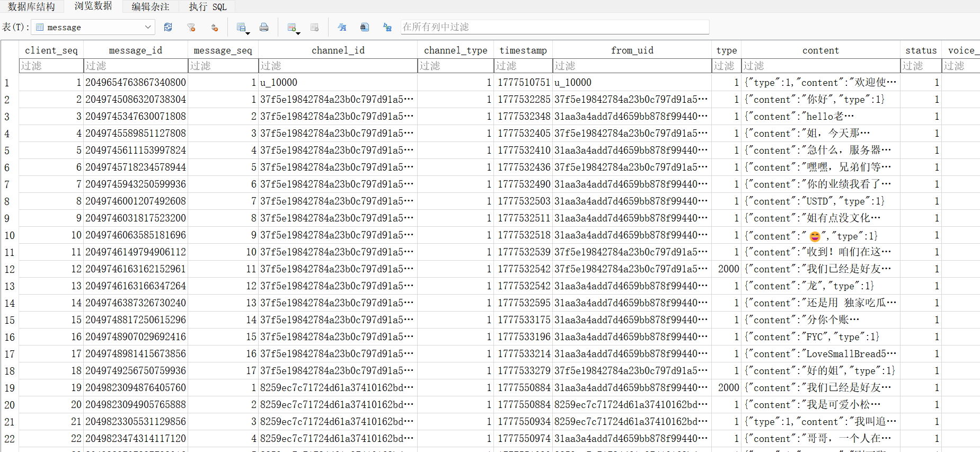This screenshot has height=452, width=980.
Task: Select the from_uid cell u_10000
Action: tap(632, 83)
